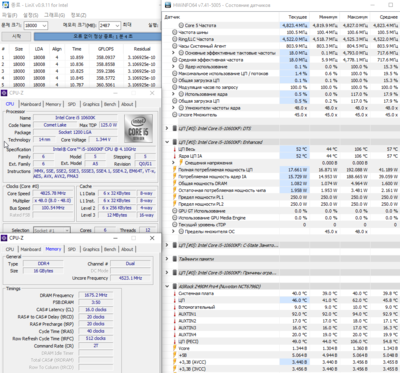Expand the Тайминги памяти section
The height and width of the screenshot is (373, 400).
(167, 259)
